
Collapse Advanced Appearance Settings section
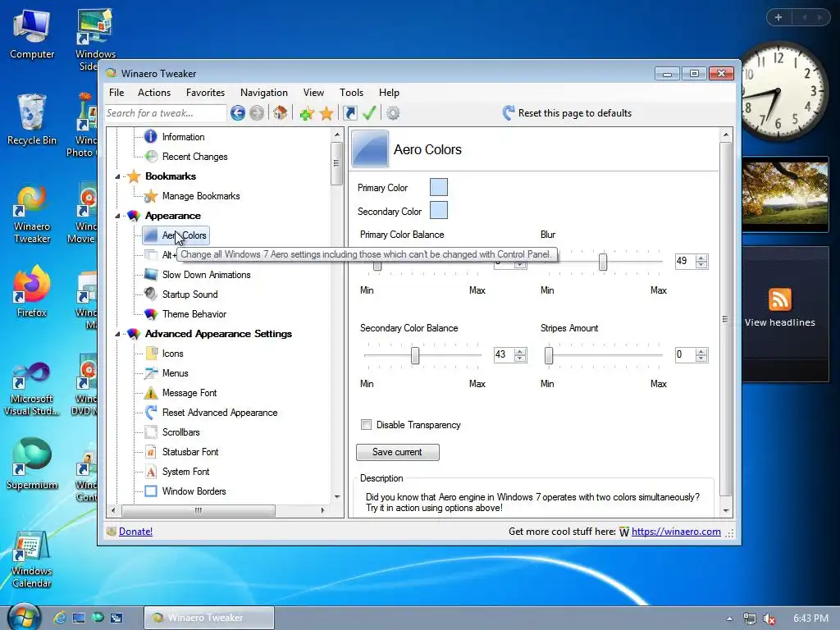[118, 335]
